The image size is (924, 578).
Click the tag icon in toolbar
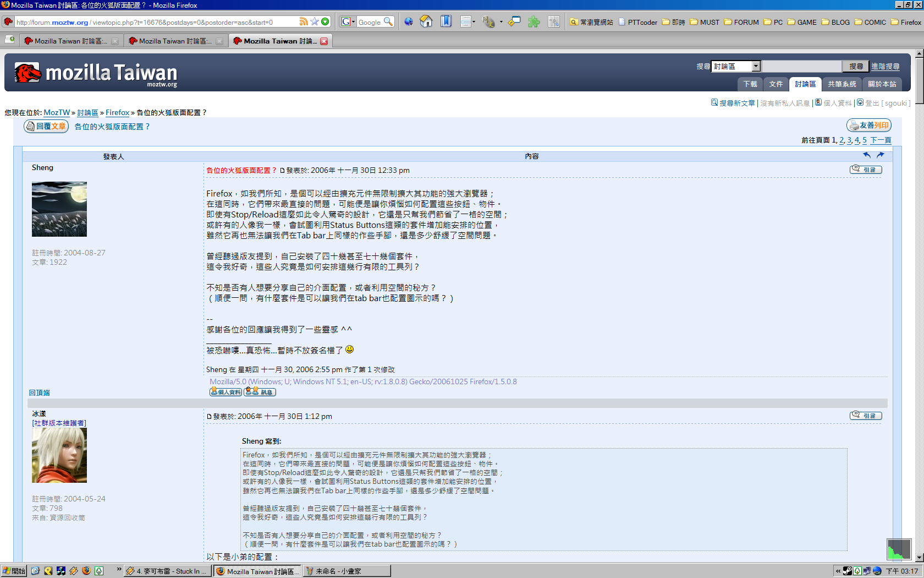(x=514, y=22)
